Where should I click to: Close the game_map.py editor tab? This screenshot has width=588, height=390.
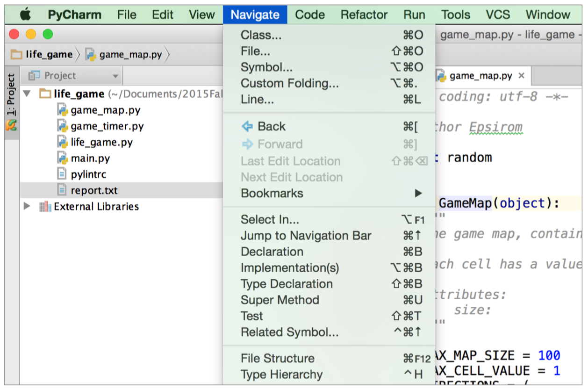522,75
